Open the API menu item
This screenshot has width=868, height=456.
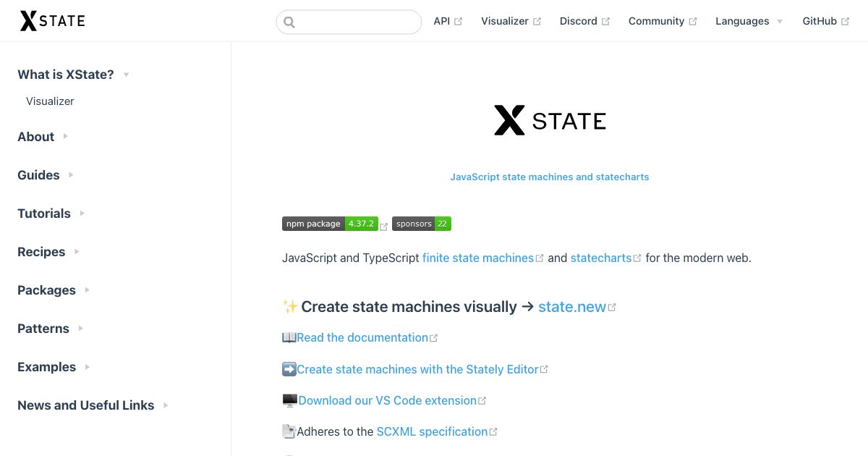point(441,21)
